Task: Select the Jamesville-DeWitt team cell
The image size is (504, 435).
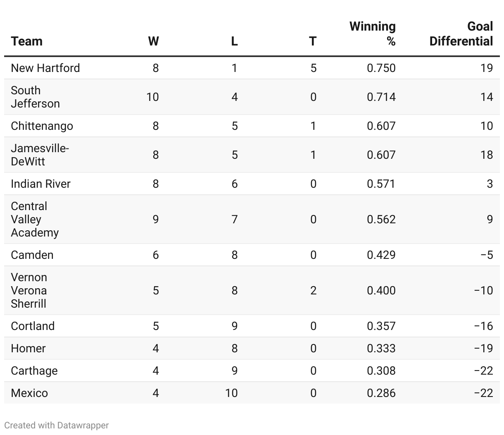Action: coord(40,155)
